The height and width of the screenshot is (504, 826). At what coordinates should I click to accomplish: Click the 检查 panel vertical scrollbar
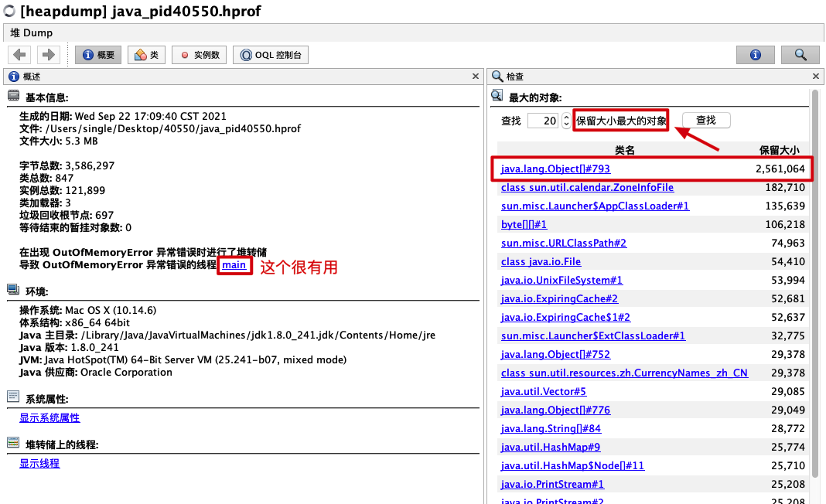coord(815,284)
